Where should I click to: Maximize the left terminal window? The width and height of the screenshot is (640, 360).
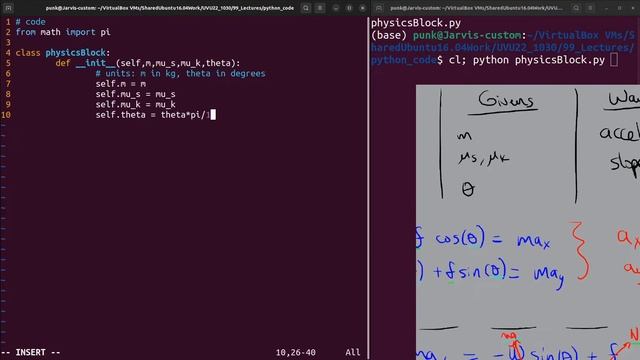click(349, 8)
